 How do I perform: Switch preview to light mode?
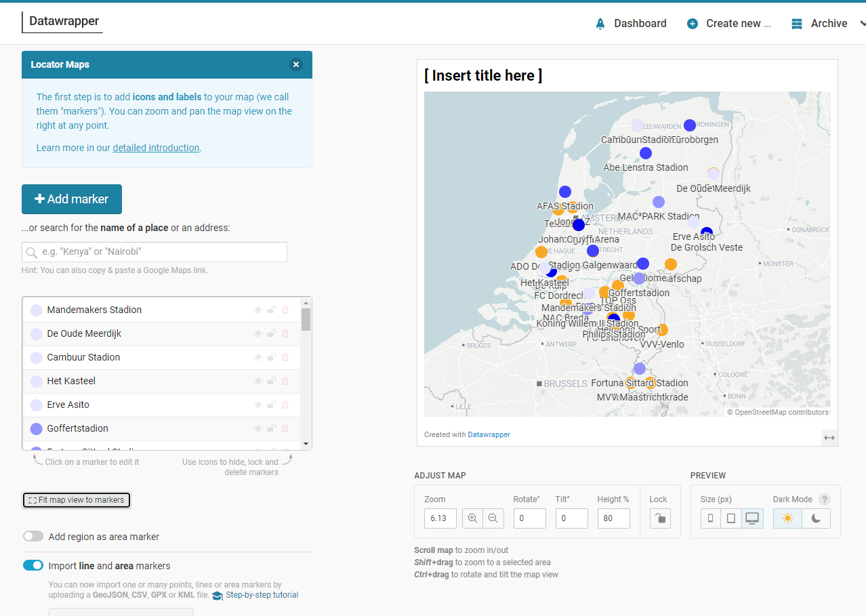click(x=787, y=518)
